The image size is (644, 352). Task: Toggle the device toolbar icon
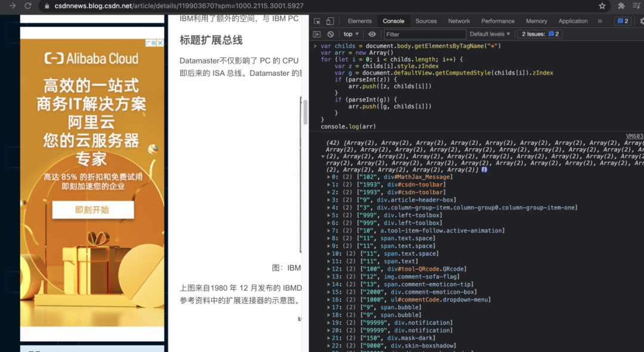tap(330, 21)
